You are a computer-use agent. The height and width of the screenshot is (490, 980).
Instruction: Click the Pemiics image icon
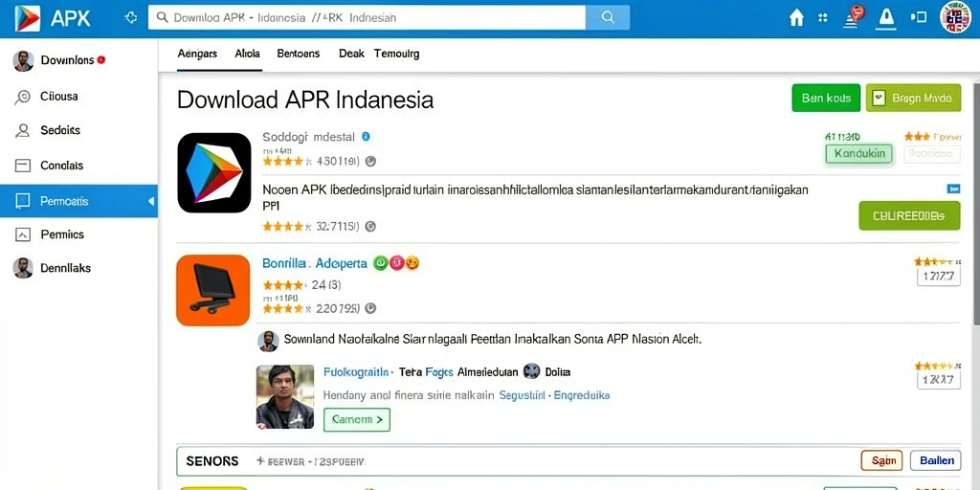pyautogui.click(x=23, y=234)
